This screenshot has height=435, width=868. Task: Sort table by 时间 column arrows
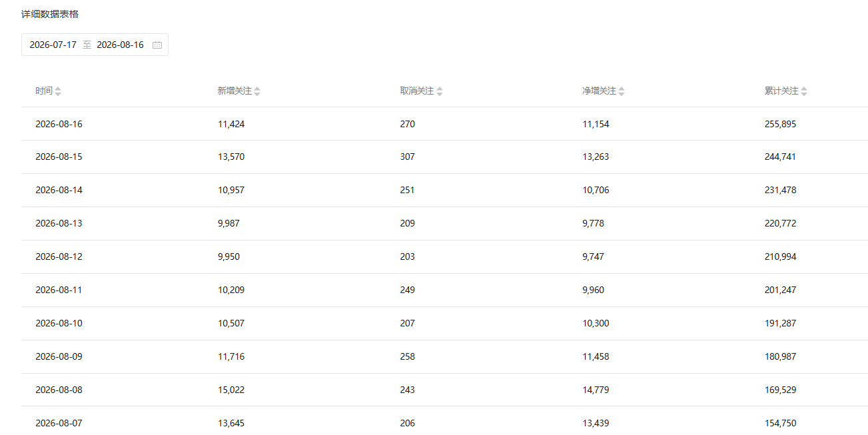pyautogui.click(x=58, y=91)
